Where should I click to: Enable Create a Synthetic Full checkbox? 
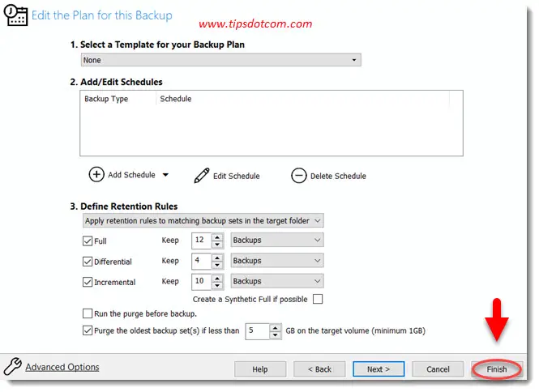[318, 299]
